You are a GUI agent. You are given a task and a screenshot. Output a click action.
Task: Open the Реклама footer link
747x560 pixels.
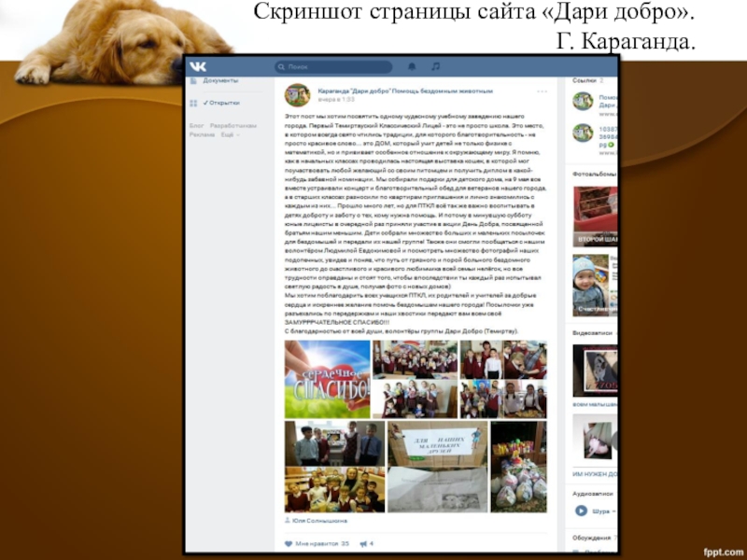click(x=202, y=134)
